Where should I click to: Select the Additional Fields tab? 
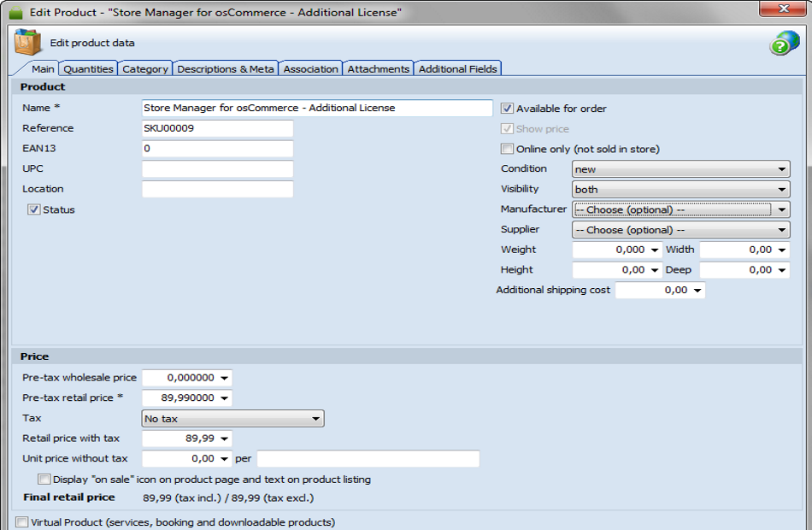coord(458,69)
